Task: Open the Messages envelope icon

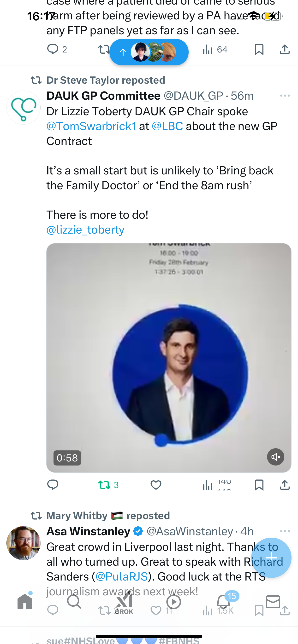Action: [273, 602]
